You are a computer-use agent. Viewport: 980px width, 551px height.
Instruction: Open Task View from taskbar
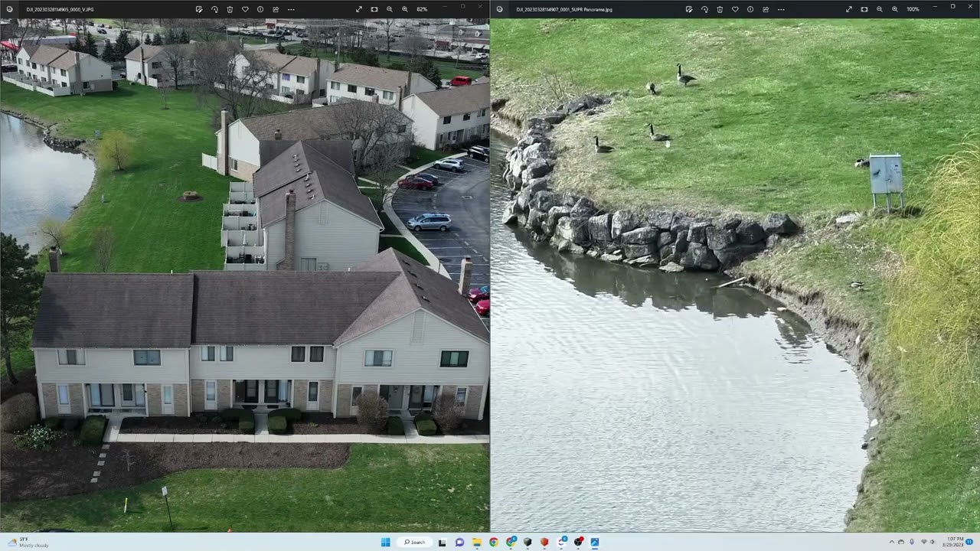pos(442,542)
